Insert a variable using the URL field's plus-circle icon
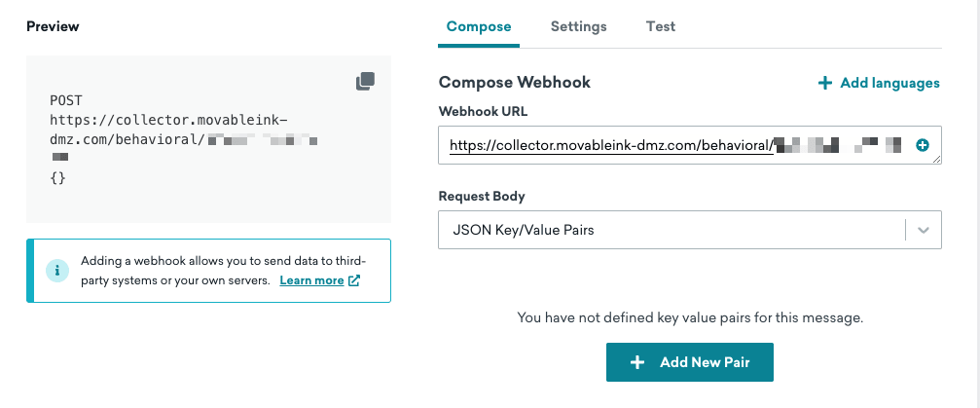 pyautogui.click(x=923, y=145)
